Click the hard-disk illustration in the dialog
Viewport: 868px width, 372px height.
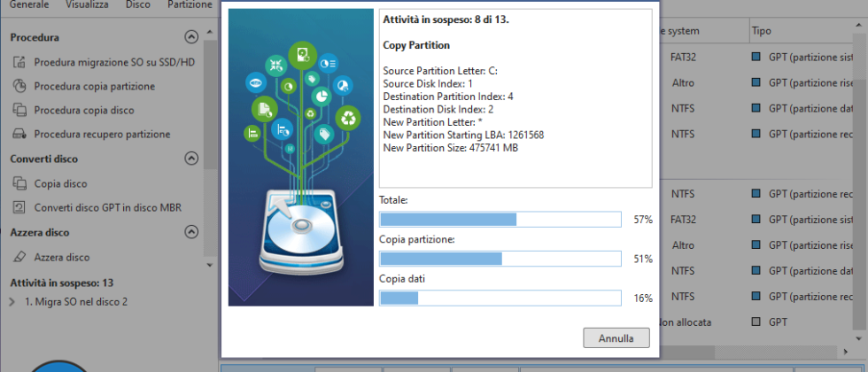click(301, 232)
